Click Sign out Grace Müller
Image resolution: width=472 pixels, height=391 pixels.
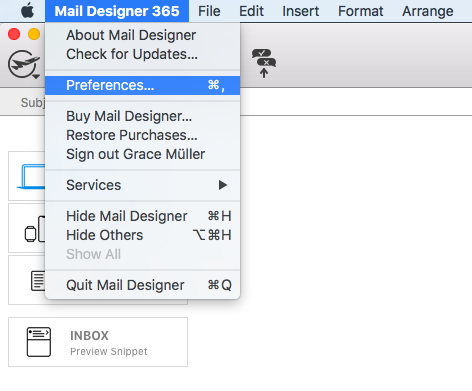pos(143,154)
